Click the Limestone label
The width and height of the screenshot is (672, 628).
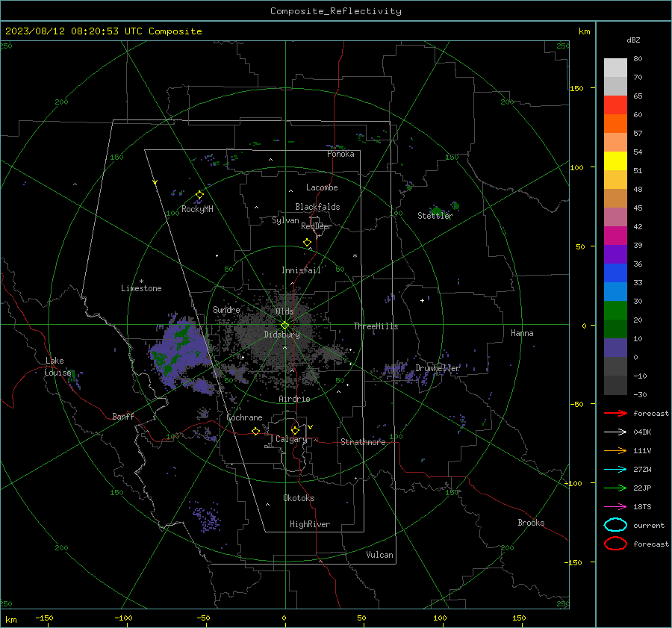click(x=141, y=288)
